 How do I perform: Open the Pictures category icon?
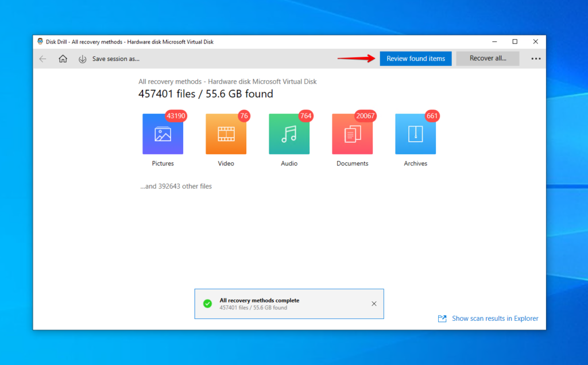pyautogui.click(x=163, y=133)
